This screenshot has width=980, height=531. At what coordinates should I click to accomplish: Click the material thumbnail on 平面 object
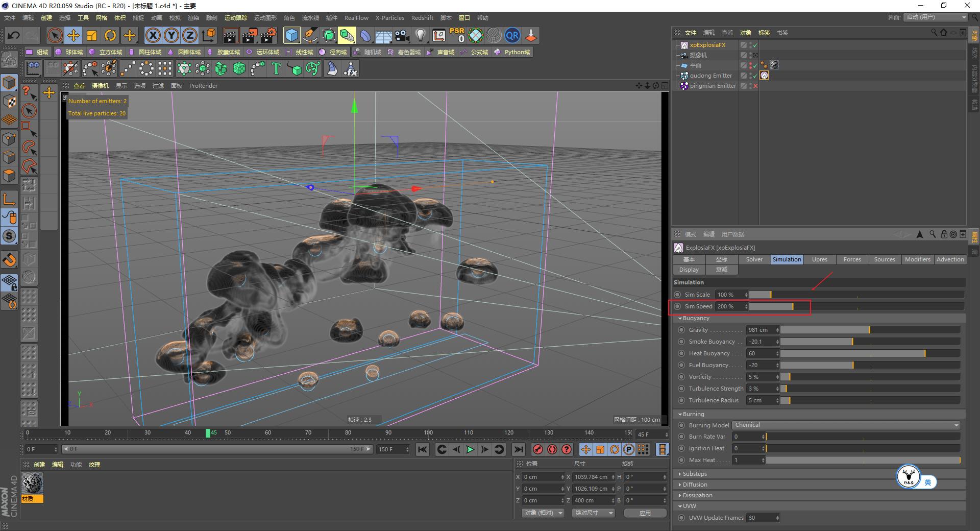[774, 65]
